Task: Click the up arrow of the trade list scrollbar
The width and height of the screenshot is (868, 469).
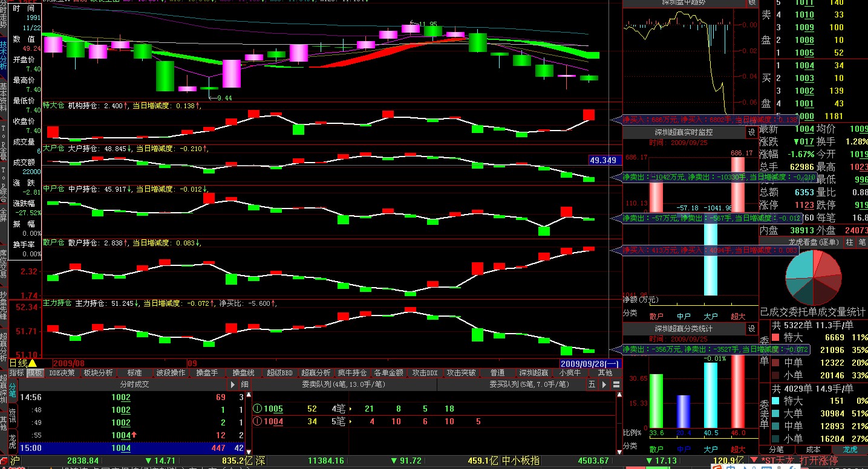Action: click(x=247, y=394)
